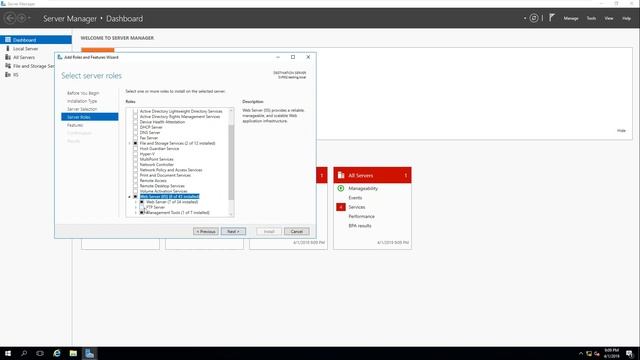Click the green Manageability status icon
Viewport: 640px width, 360px height.
click(341, 188)
